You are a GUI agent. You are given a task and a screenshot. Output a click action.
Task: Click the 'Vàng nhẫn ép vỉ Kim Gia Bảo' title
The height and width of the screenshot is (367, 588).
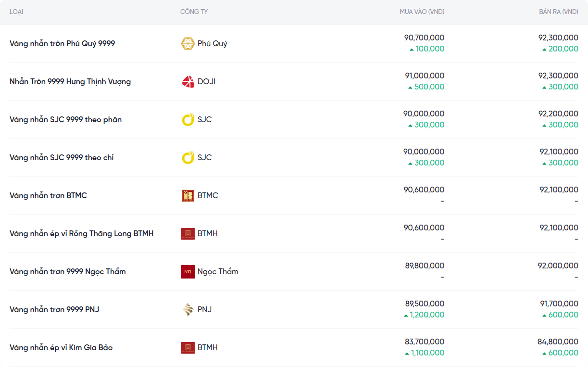(61, 348)
